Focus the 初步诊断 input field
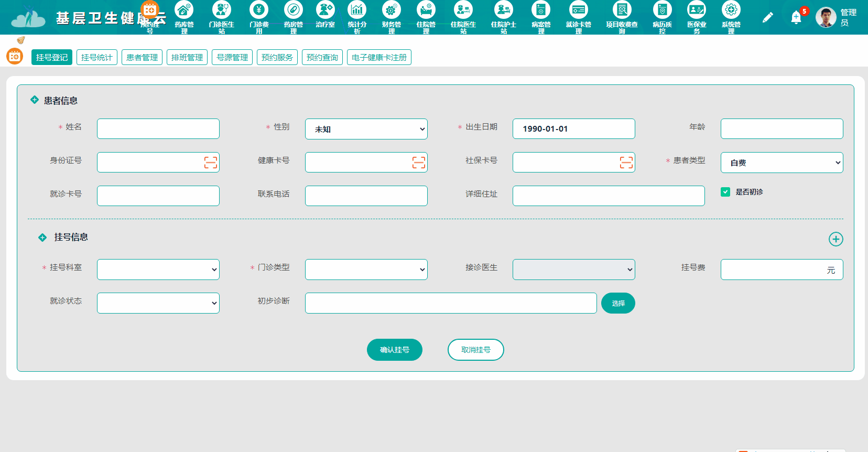Viewport: 868px width, 452px height. pos(451,303)
